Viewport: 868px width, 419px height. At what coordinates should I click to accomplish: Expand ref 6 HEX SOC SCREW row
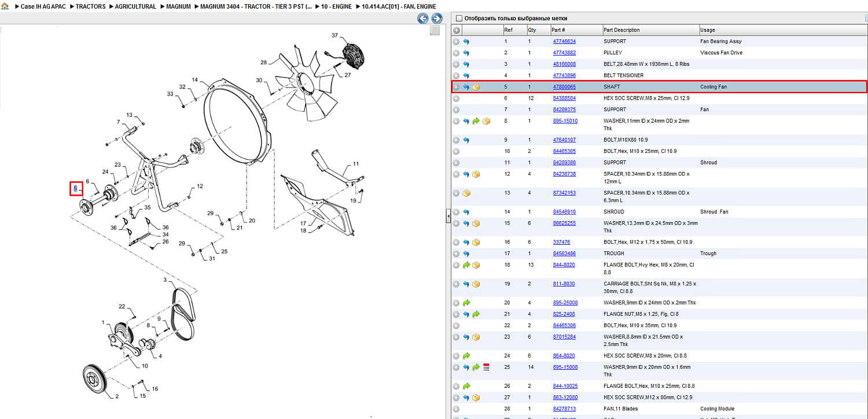coord(457,98)
